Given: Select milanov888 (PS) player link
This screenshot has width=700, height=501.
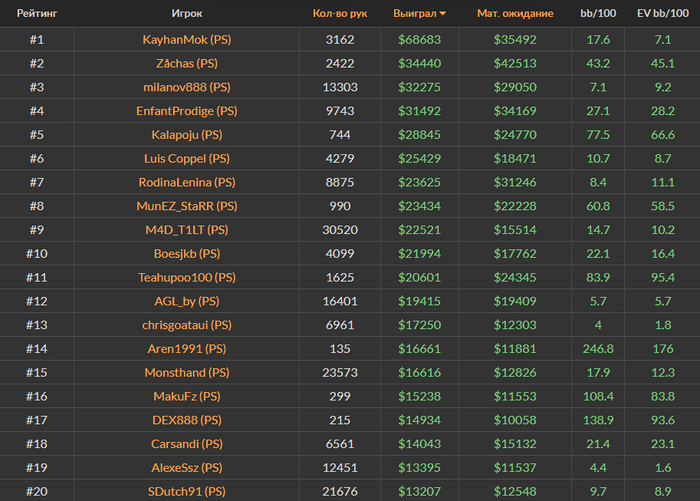Looking at the screenshot, I should pyautogui.click(x=187, y=87).
